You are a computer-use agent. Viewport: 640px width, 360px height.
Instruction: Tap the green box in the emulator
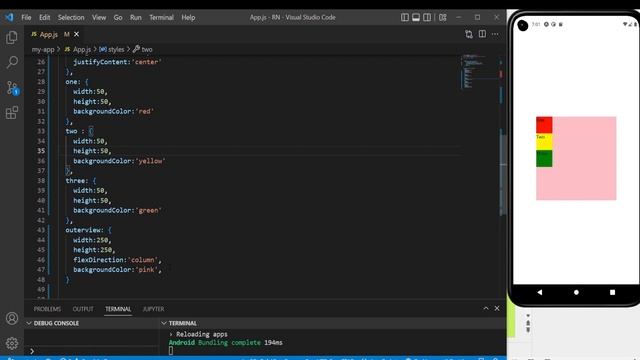(x=544, y=158)
